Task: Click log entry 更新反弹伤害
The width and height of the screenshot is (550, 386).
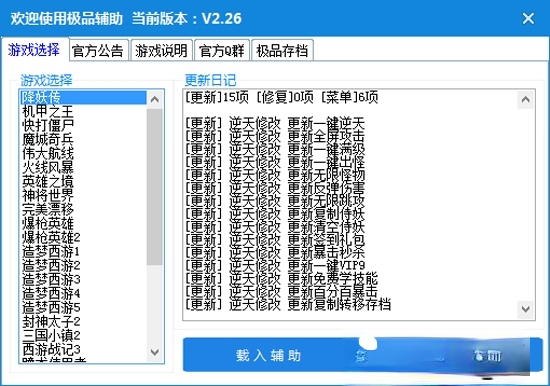Action: 275,188
